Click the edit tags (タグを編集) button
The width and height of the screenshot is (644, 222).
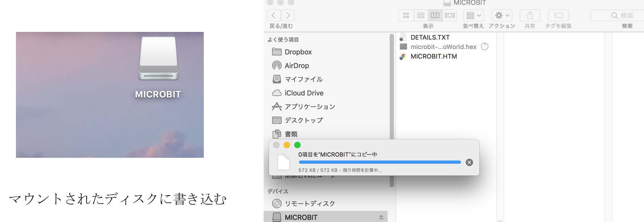pos(558,15)
